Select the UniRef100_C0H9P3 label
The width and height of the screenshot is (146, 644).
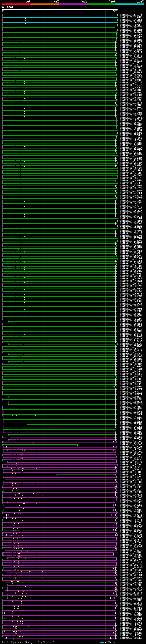(131, 487)
